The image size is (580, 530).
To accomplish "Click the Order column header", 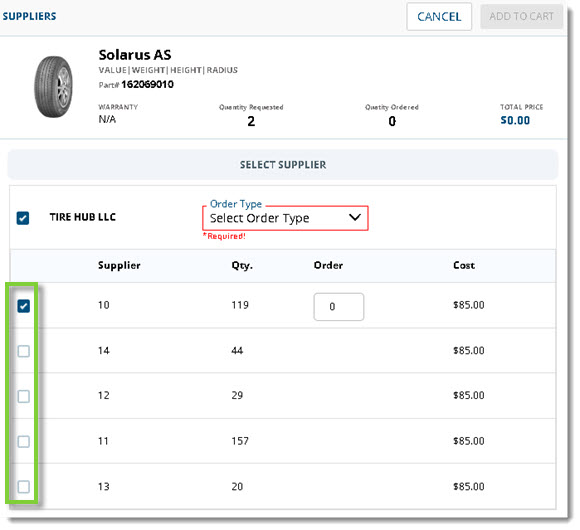I will (328, 265).
